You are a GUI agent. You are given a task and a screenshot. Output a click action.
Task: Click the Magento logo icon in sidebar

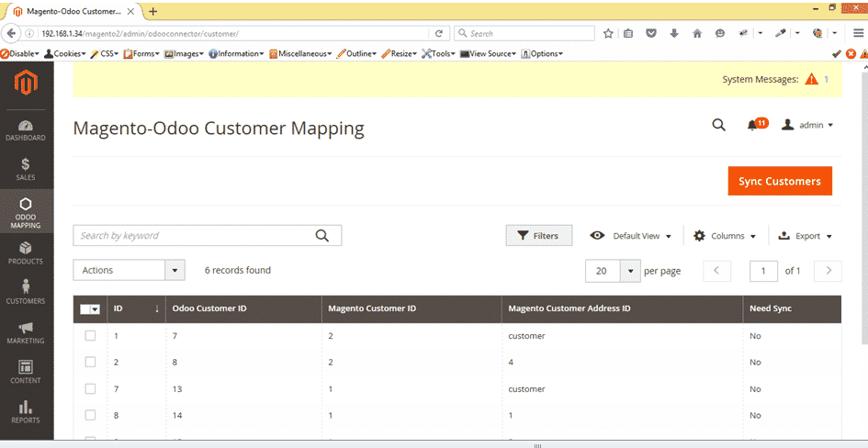tap(26, 85)
